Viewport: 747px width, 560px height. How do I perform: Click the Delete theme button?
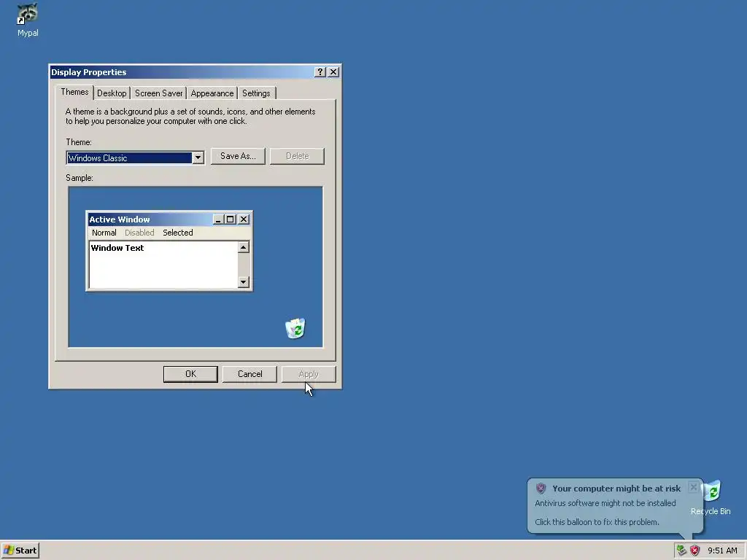[x=298, y=156]
